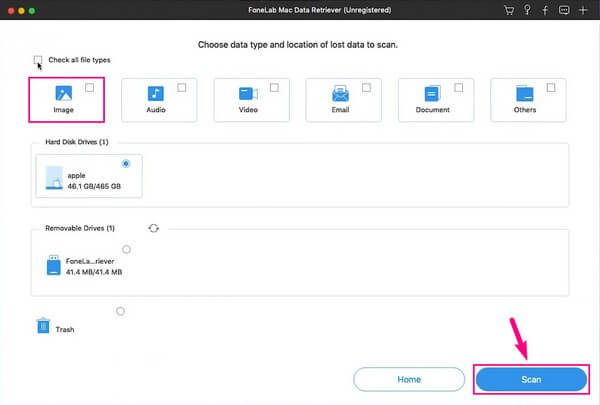Tick the Image checkbox
The width and height of the screenshot is (600, 405).
click(90, 88)
